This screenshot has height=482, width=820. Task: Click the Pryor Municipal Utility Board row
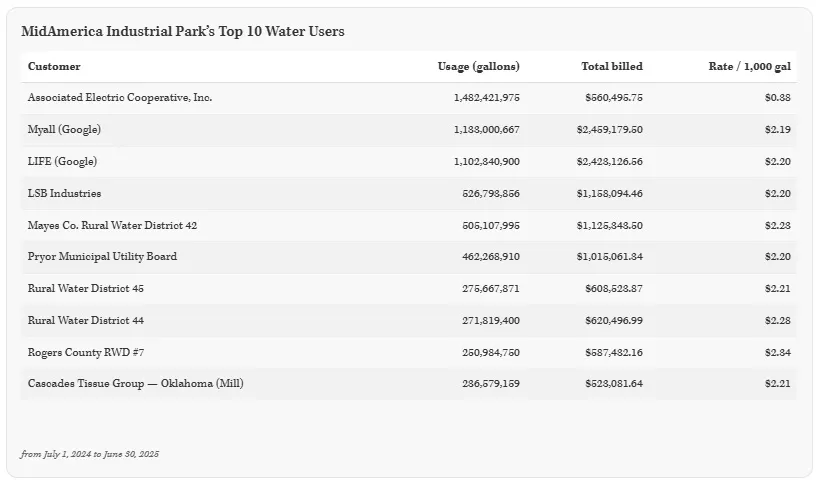coord(102,257)
